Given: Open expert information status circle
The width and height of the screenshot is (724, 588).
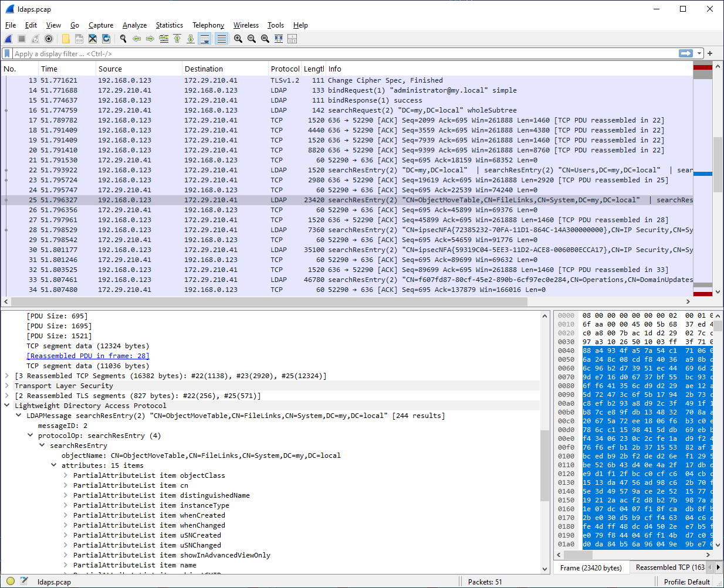Looking at the screenshot, I should click(x=11, y=582).
